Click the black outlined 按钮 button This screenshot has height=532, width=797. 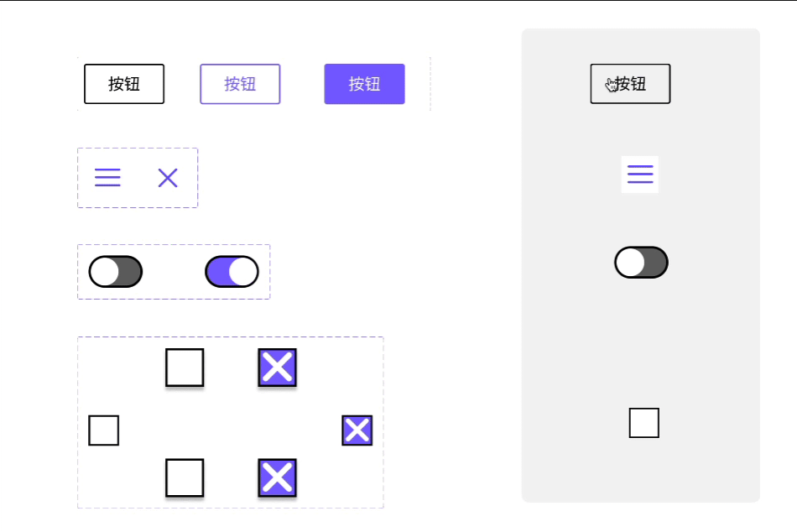tap(124, 84)
